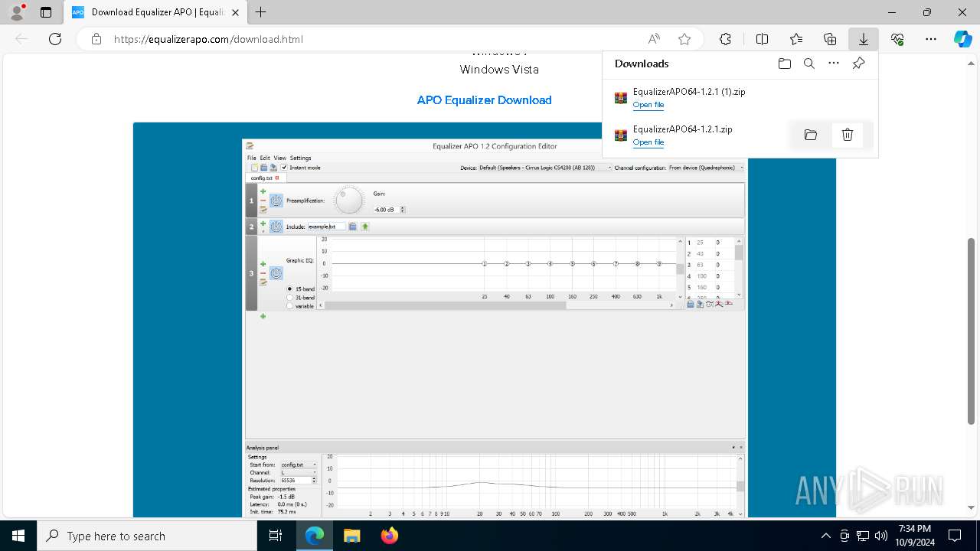Open the Start from config.txt dropdown

[298, 465]
